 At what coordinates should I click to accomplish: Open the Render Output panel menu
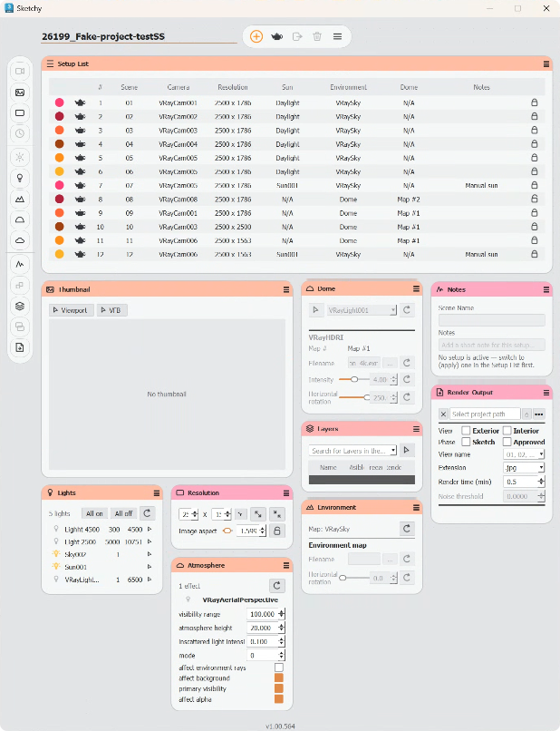(x=546, y=393)
